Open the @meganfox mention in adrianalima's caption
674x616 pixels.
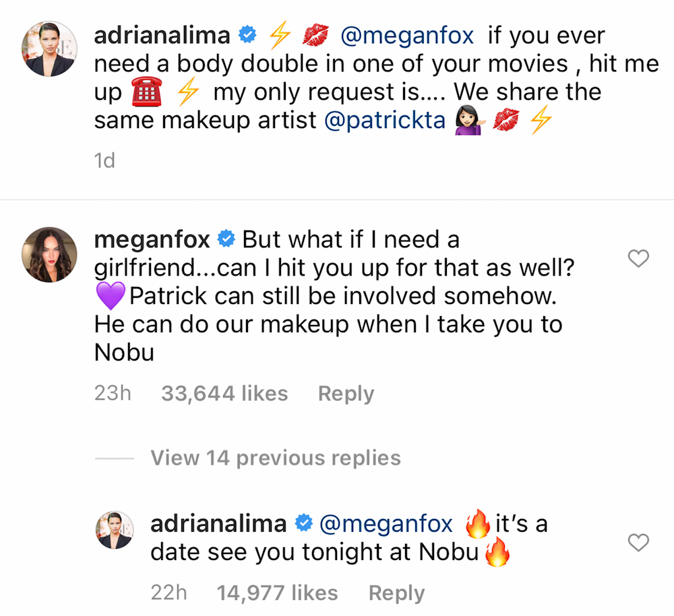407,35
